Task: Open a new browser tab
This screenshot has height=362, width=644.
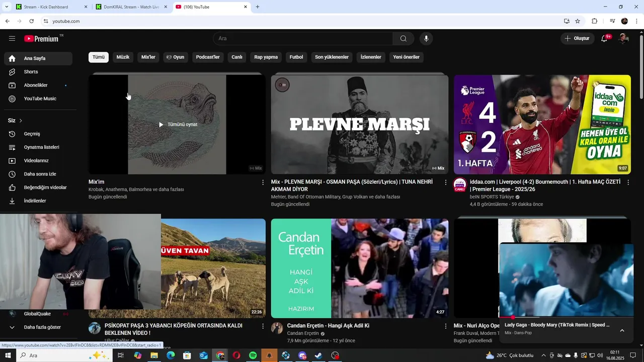Action: (x=258, y=7)
